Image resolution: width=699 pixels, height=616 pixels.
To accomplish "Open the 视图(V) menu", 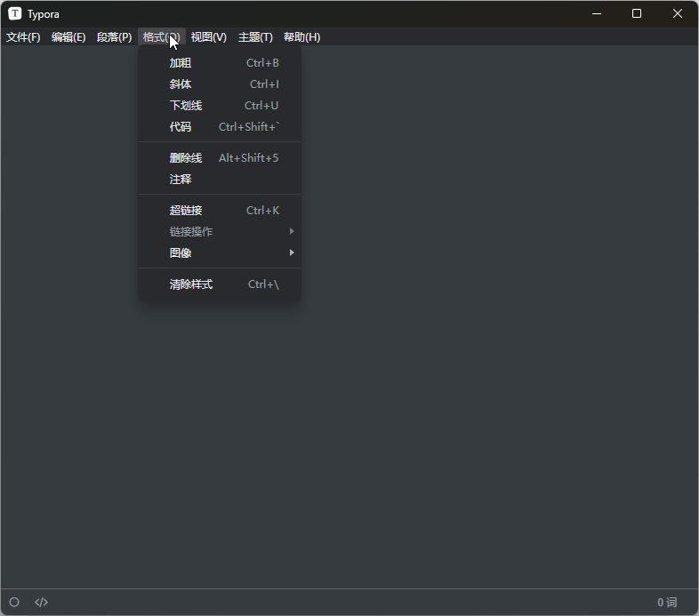I will click(209, 37).
